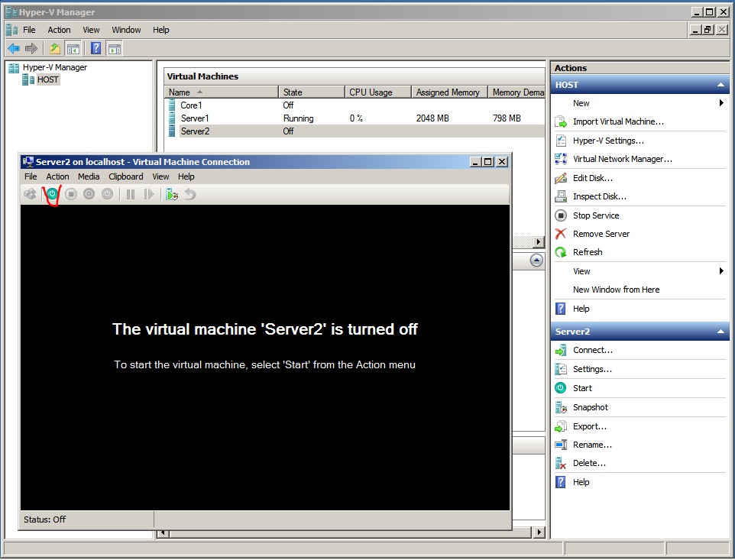
Task: Collapse the Server2 actions section
Action: click(x=720, y=332)
